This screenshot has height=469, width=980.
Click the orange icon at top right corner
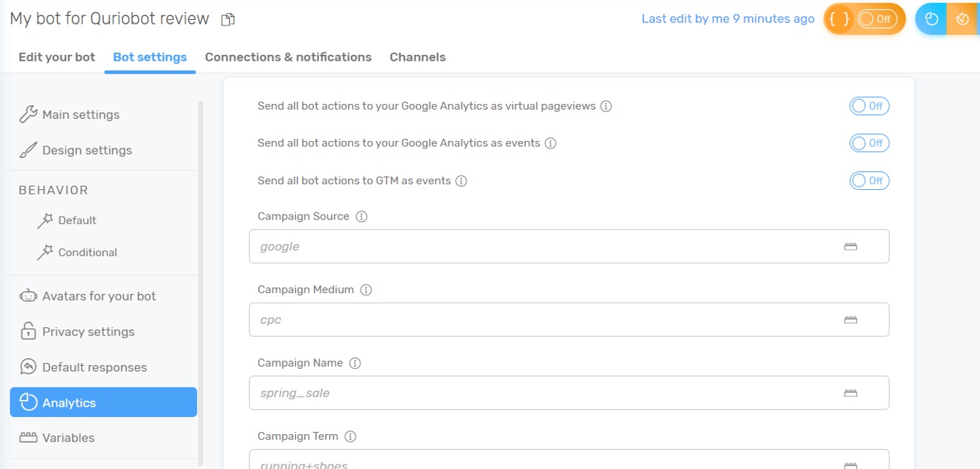(x=963, y=19)
